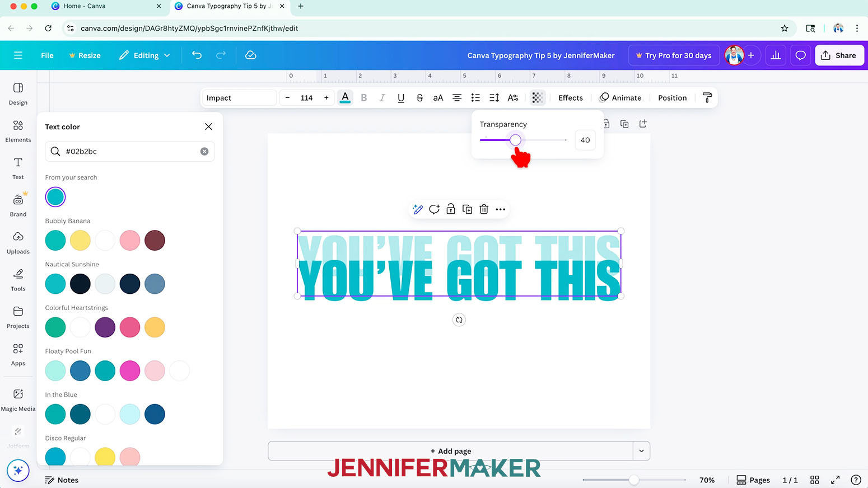Click the Resize menu item

pos(85,55)
